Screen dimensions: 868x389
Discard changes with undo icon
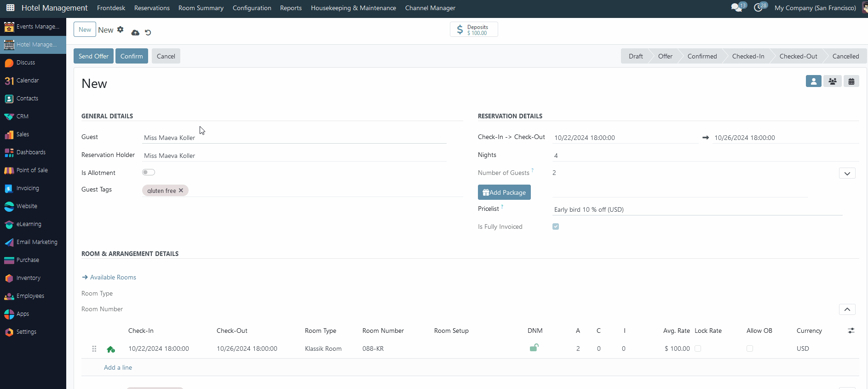point(148,32)
